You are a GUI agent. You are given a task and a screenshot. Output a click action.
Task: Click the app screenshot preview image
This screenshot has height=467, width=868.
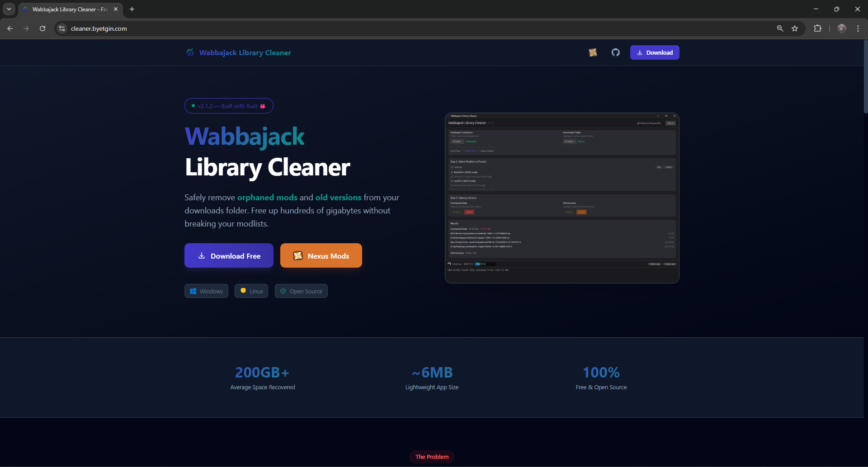[561, 198]
